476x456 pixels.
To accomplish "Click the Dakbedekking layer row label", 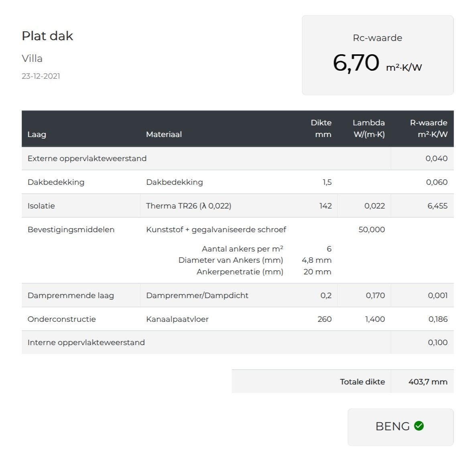I will 56,182.
